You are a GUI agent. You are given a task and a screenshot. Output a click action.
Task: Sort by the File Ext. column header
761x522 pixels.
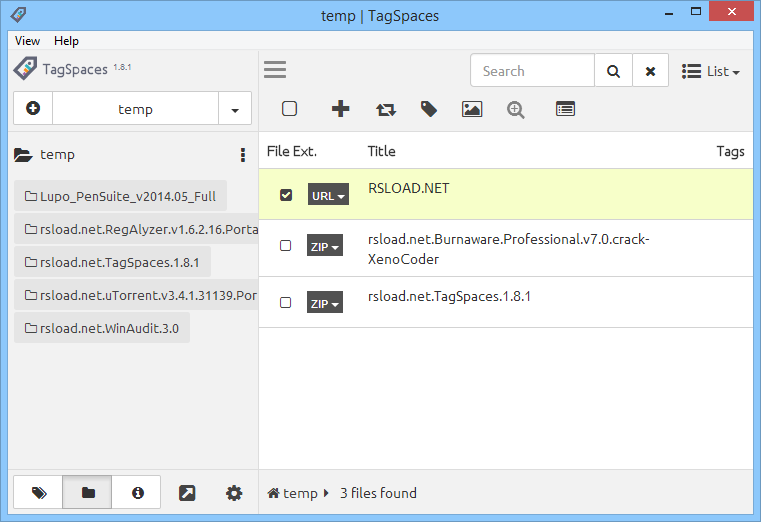pyautogui.click(x=292, y=151)
